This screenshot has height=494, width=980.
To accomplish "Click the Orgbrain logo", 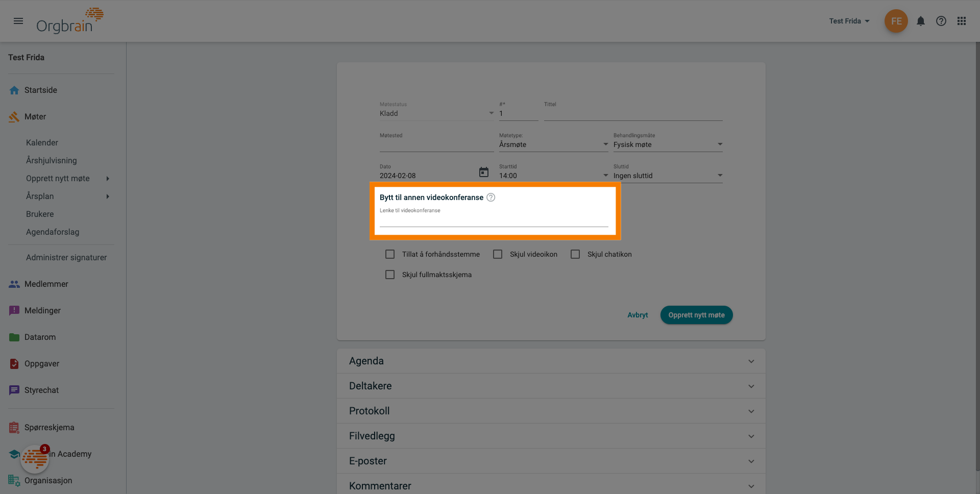I will tap(69, 21).
